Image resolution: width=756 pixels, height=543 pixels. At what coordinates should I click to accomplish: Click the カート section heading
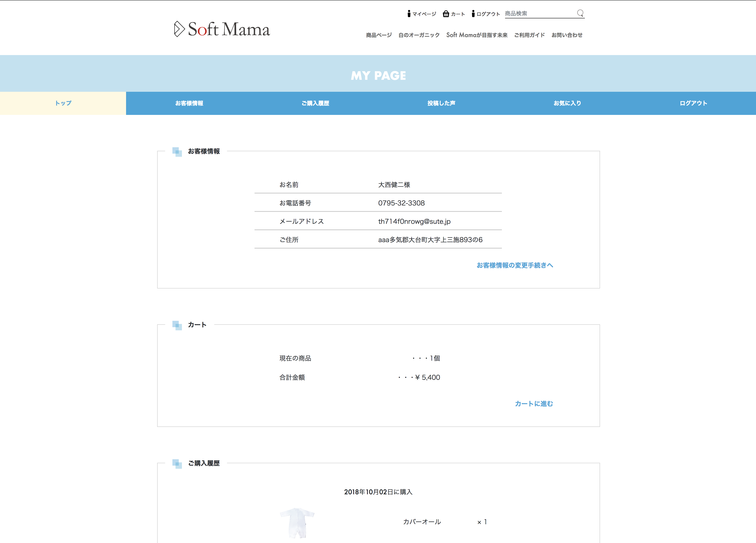point(197,325)
